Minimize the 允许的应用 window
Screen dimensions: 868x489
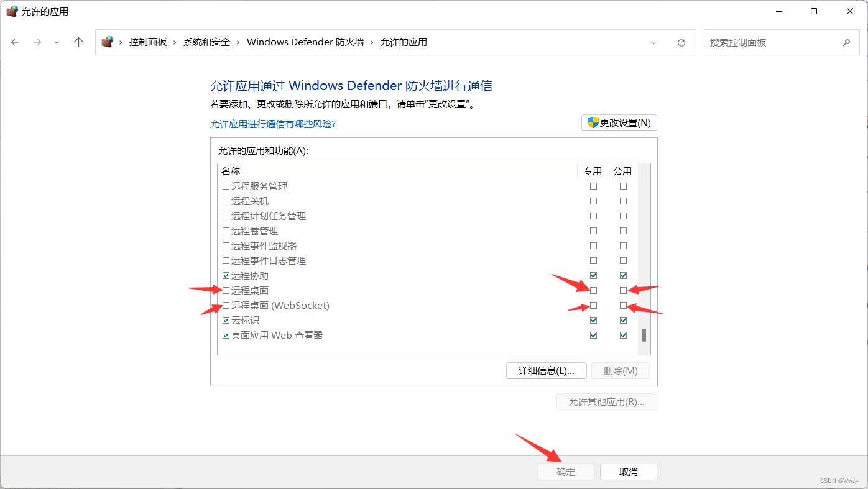pyautogui.click(x=779, y=11)
